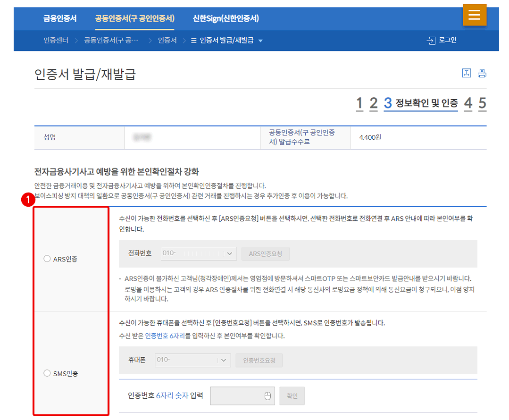This screenshot has height=420, width=509.
Task: Click the 성명 label cell
Action: (x=80, y=138)
